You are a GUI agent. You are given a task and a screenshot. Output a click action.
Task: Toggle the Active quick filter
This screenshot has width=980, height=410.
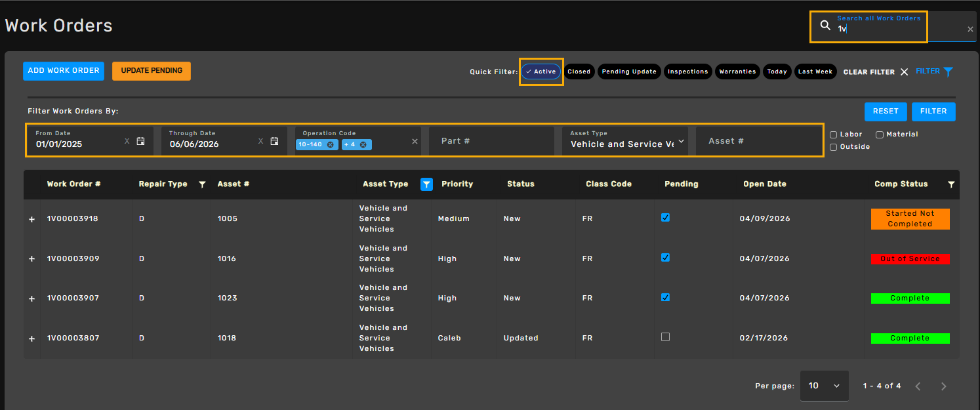point(541,72)
